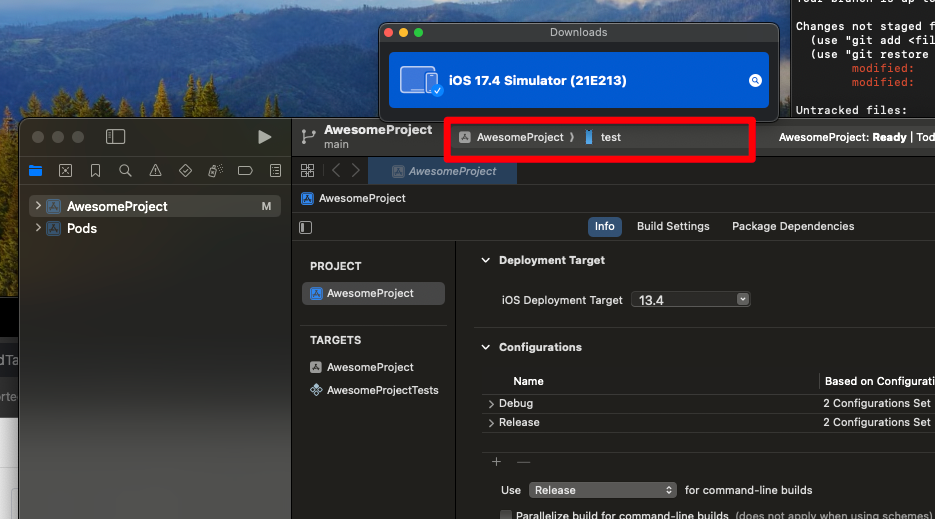Open the Source Control navigator

pyautogui.click(x=65, y=171)
